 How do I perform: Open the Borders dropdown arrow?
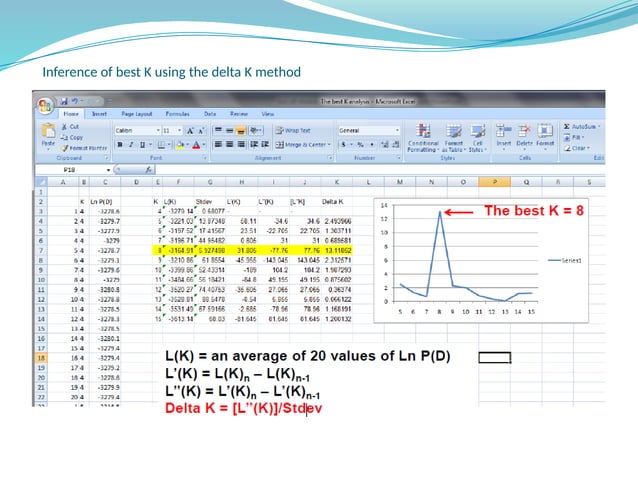click(x=168, y=144)
